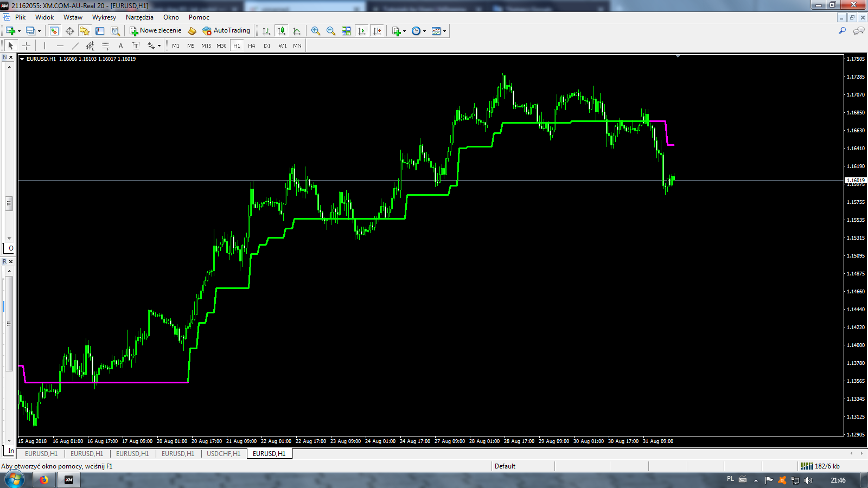
Task: Select the horizontal line tool
Action: [60, 46]
